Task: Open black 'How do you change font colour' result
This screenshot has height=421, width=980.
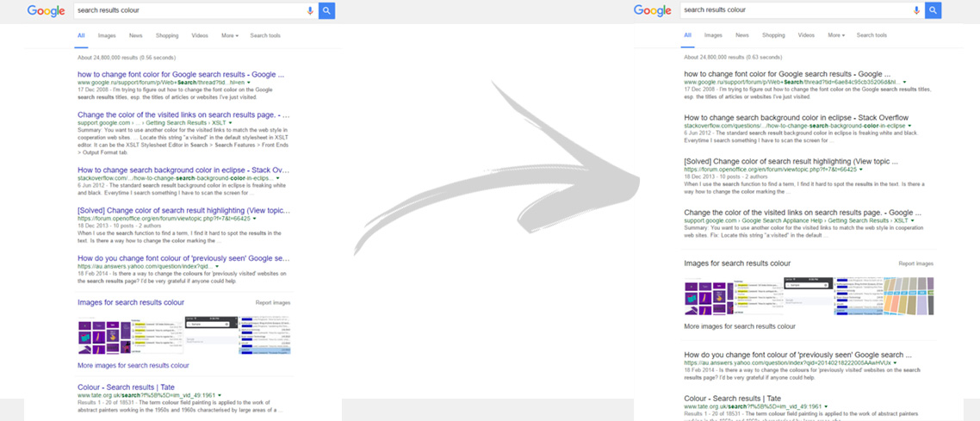Action: pos(797,354)
